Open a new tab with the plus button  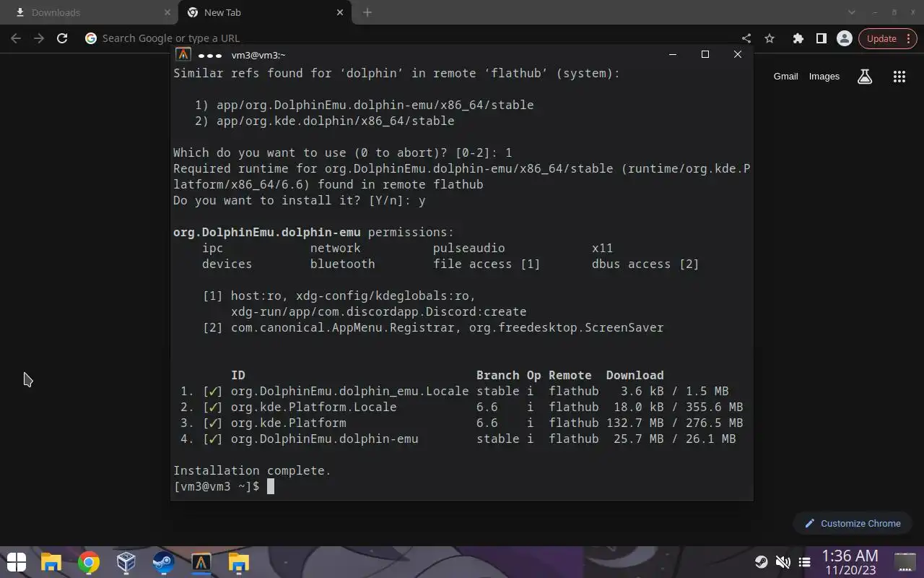tap(367, 12)
